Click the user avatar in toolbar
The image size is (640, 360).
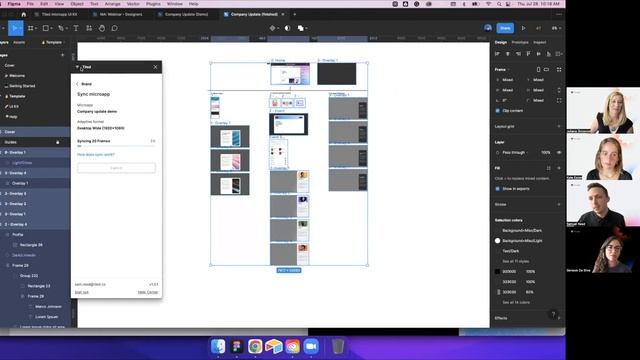[x=488, y=28]
